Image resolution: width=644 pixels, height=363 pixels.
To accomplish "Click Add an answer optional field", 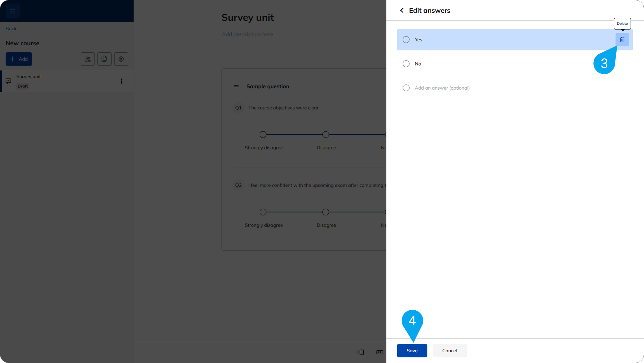I will [442, 88].
